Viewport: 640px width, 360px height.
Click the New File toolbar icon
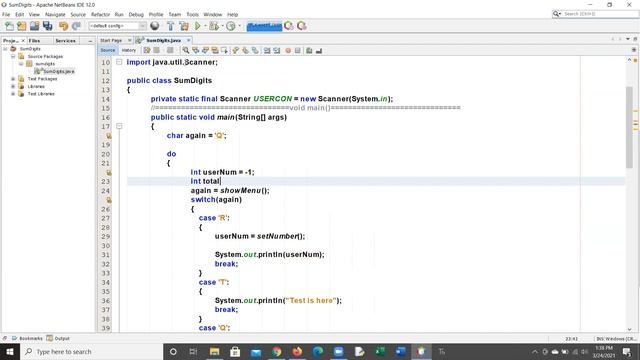point(9,26)
